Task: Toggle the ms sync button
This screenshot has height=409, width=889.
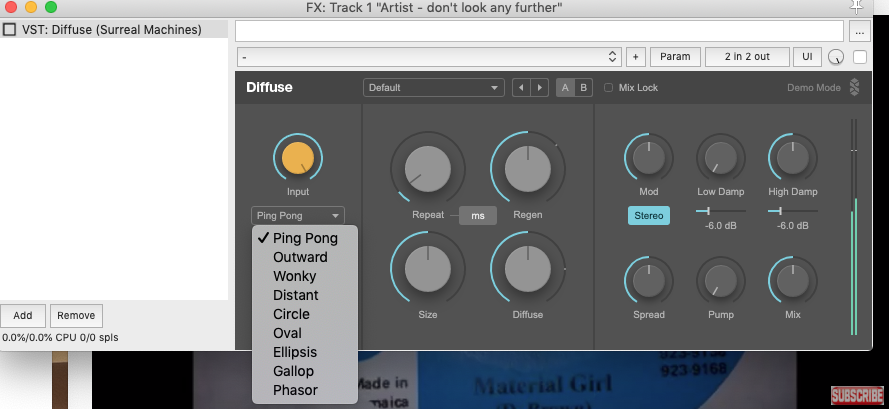Action: tap(478, 216)
